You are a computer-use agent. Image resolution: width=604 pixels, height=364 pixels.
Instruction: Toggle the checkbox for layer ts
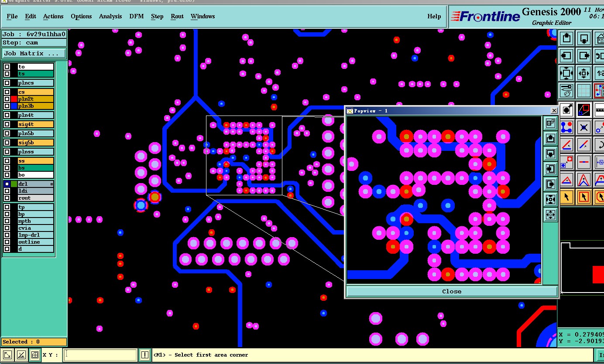pos(7,74)
